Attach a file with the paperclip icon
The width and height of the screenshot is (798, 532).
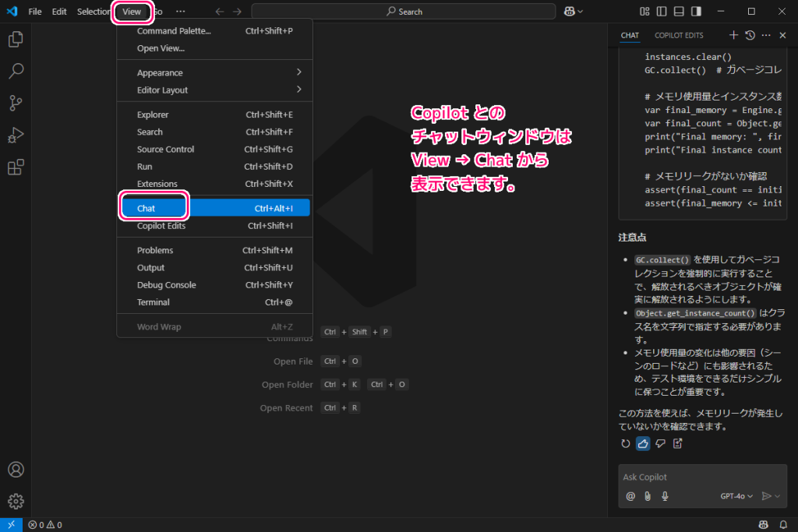[x=648, y=495]
